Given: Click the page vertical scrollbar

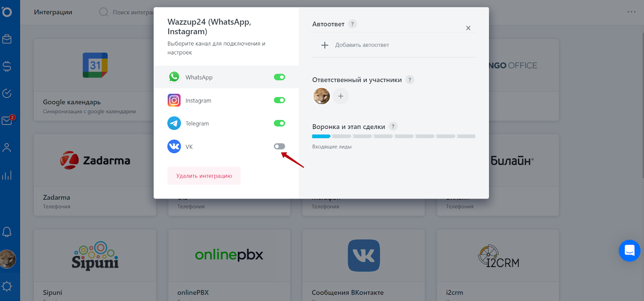Looking at the screenshot, I should coord(642,106).
